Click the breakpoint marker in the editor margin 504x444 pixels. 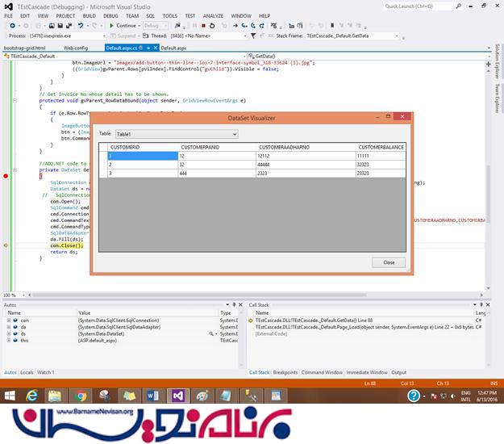click(5, 175)
